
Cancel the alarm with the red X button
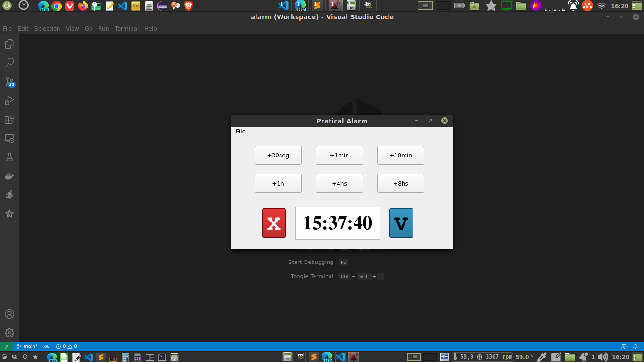coord(273,222)
